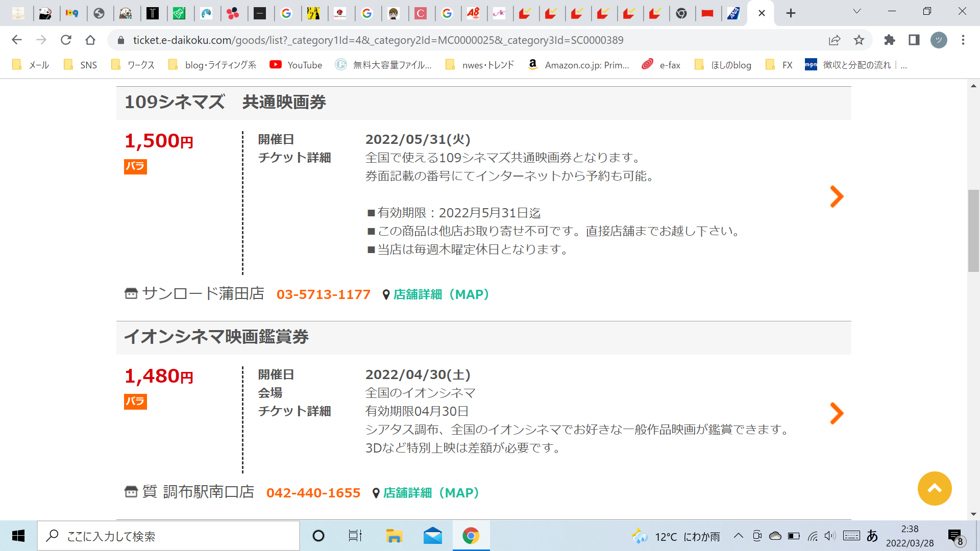The width and height of the screenshot is (980, 551).
Task: Show hidden system tray icons
Action: tap(739, 536)
